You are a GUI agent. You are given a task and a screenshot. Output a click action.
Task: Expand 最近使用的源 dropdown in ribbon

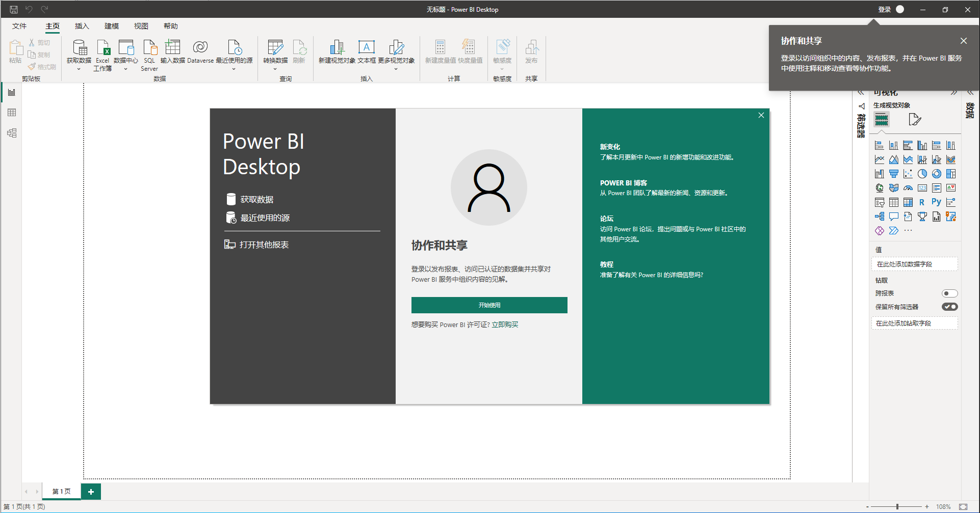pyautogui.click(x=234, y=69)
